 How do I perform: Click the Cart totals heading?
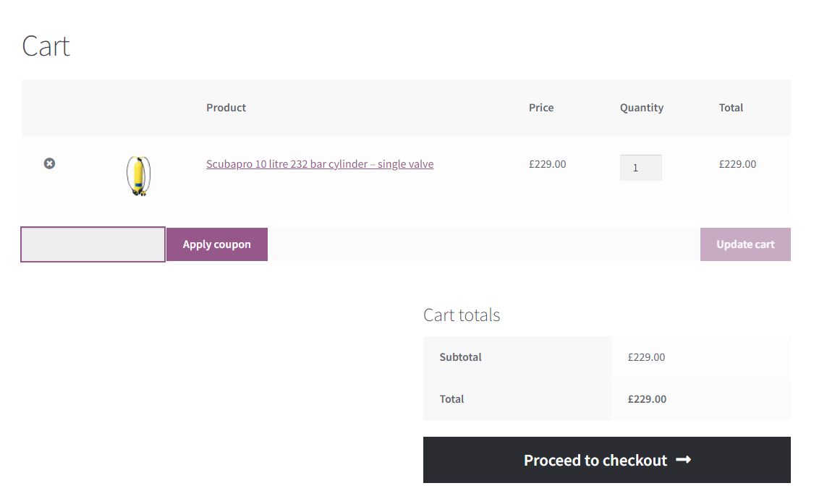click(462, 315)
